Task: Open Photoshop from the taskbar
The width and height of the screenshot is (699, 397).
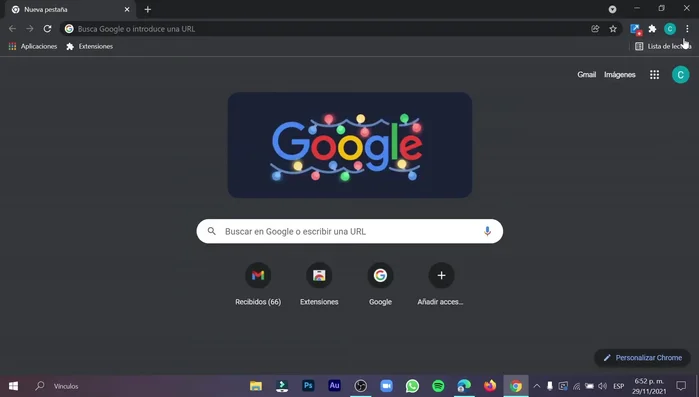Action: click(x=308, y=385)
